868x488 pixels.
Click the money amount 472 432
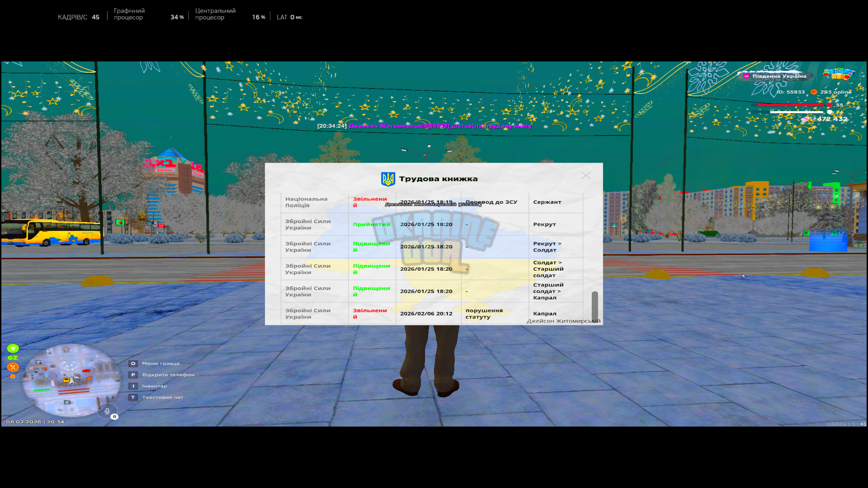(x=832, y=119)
